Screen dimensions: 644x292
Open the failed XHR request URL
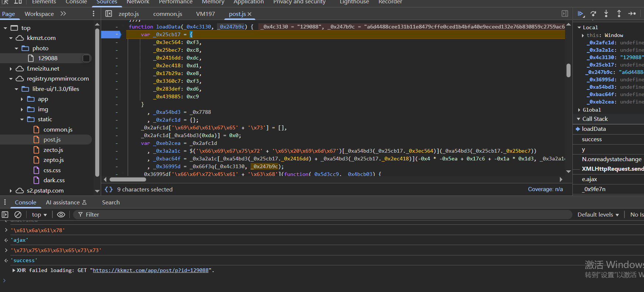[x=151, y=270]
